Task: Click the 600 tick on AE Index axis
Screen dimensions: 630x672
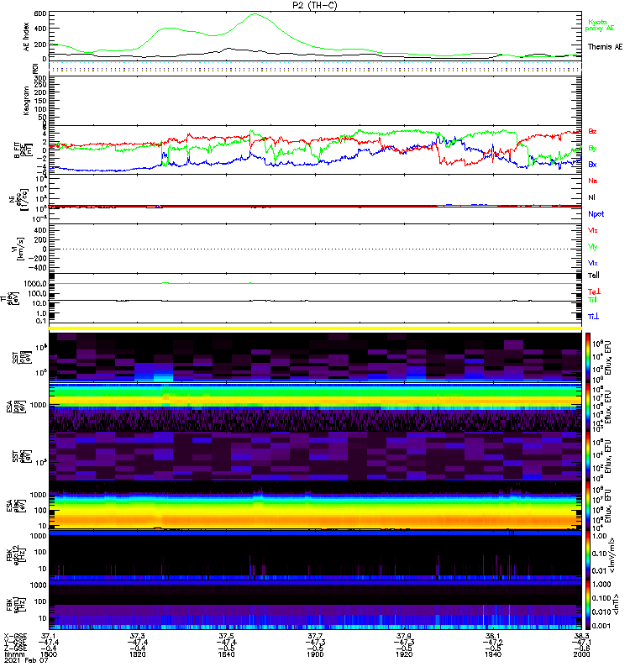Action: 40,14
